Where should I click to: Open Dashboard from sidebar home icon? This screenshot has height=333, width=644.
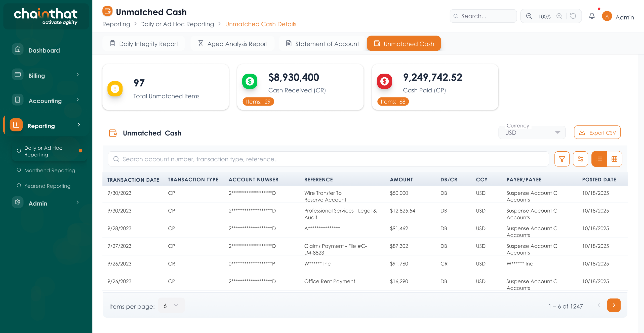[18, 50]
